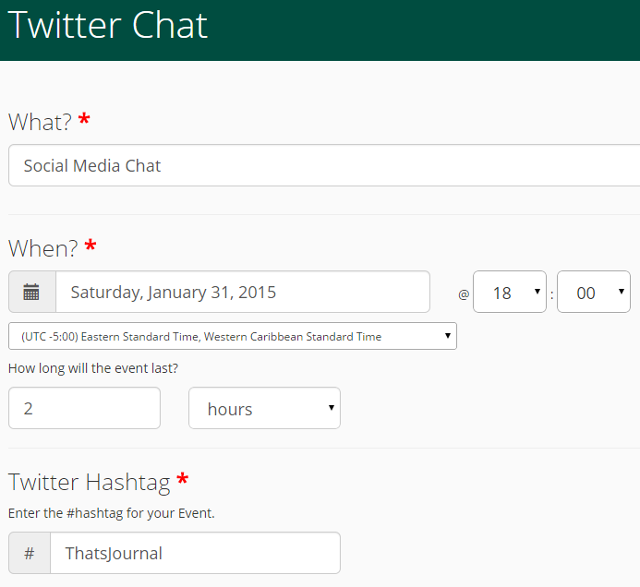The image size is (640, 587).
Task: Open the hour dropdown showing 18
Action: (x=509, y=292)
